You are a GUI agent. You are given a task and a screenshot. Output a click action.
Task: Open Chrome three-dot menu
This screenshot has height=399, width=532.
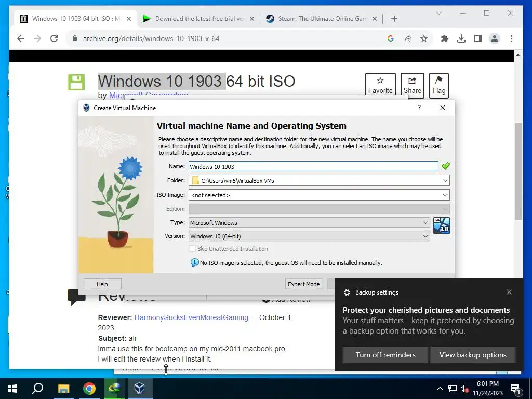tap(511, 38)
